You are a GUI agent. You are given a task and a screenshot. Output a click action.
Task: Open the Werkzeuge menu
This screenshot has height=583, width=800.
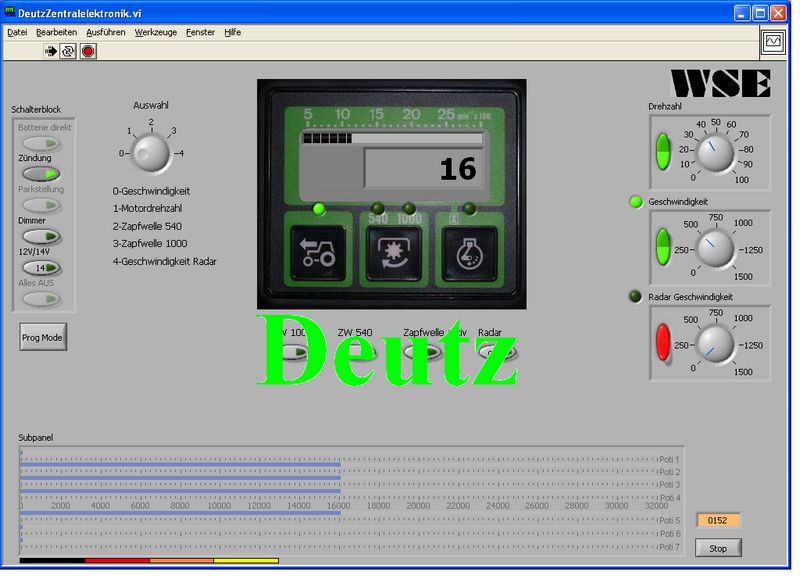(x=156, y=32)
